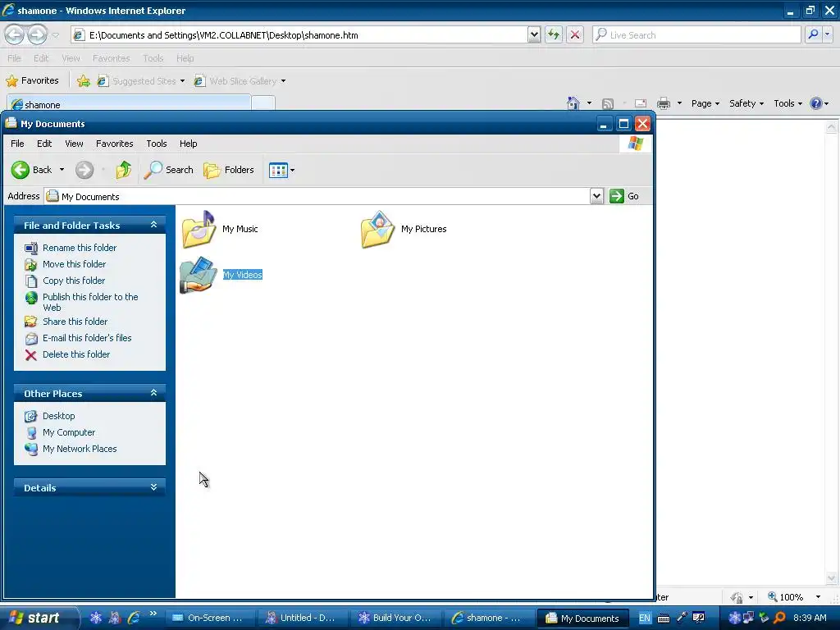Open My Computer in Other Places

click(69, 432)
